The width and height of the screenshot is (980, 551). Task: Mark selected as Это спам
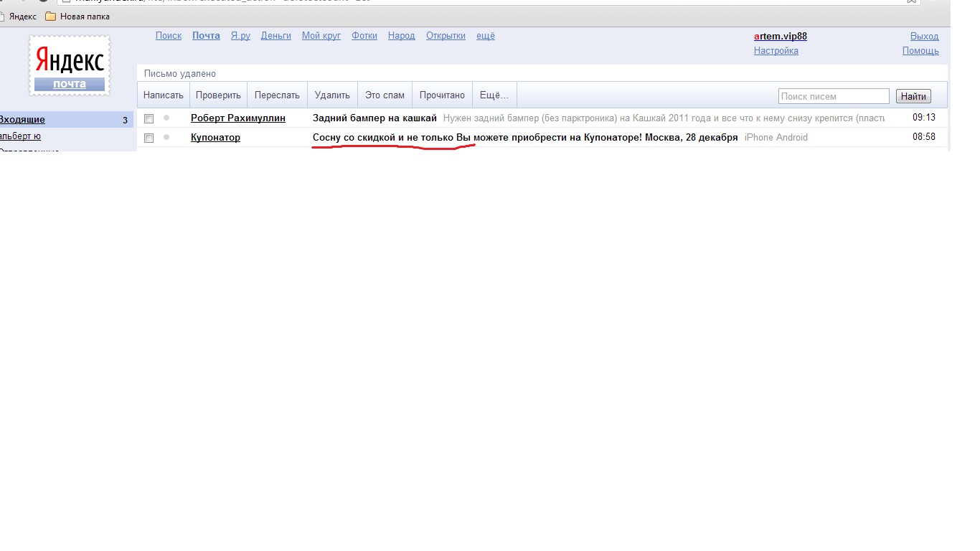tap(385, 95)
